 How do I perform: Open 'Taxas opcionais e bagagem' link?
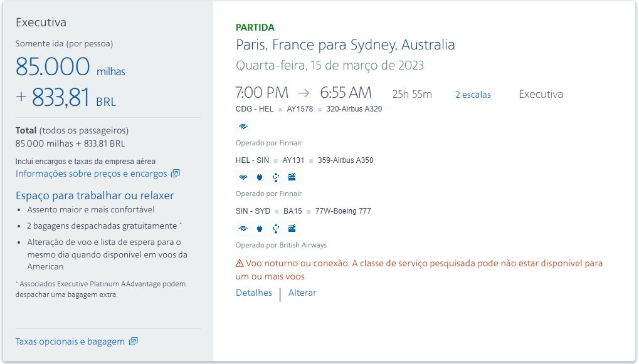tap(70, 341)
